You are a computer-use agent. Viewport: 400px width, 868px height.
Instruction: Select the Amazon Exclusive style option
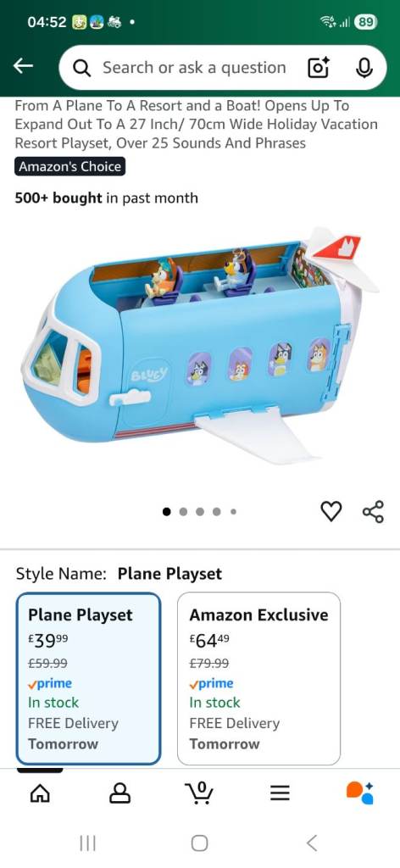(259, 678)
